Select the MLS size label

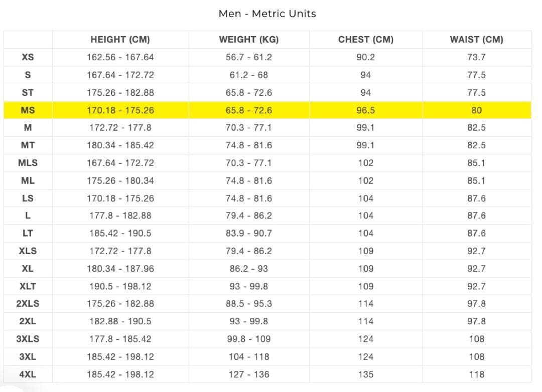(28, 163)
